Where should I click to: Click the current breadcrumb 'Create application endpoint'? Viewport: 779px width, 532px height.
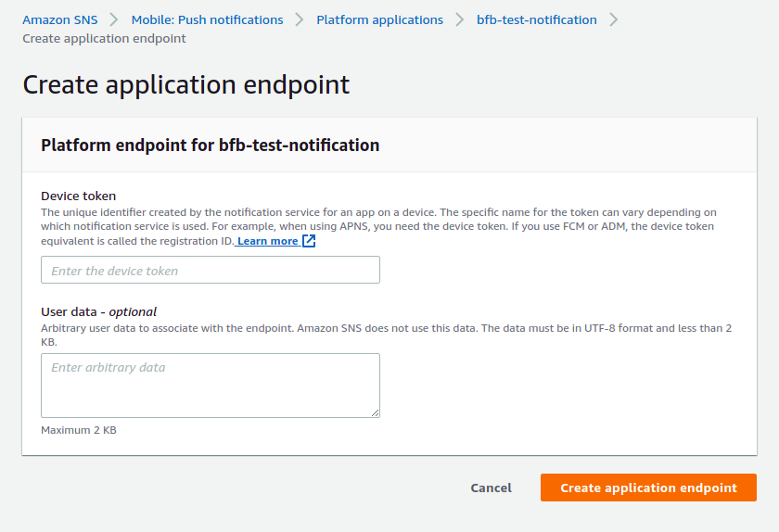coord(104,38)
